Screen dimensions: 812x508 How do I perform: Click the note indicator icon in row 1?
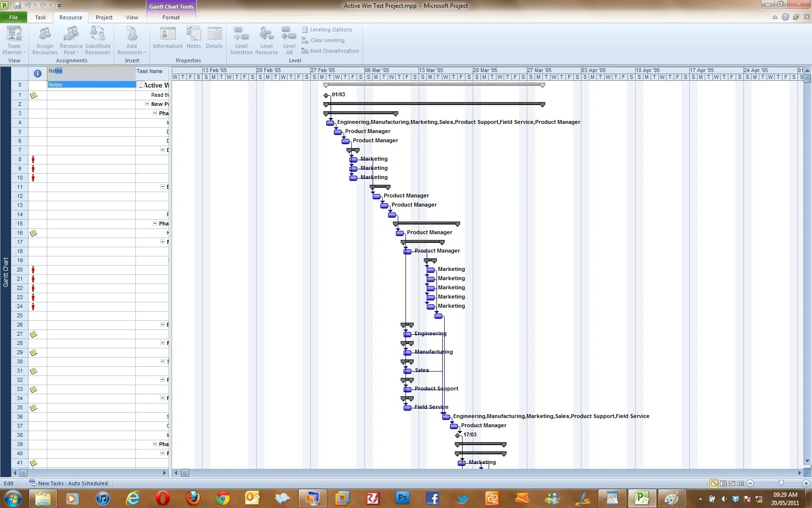click(33, 95)
